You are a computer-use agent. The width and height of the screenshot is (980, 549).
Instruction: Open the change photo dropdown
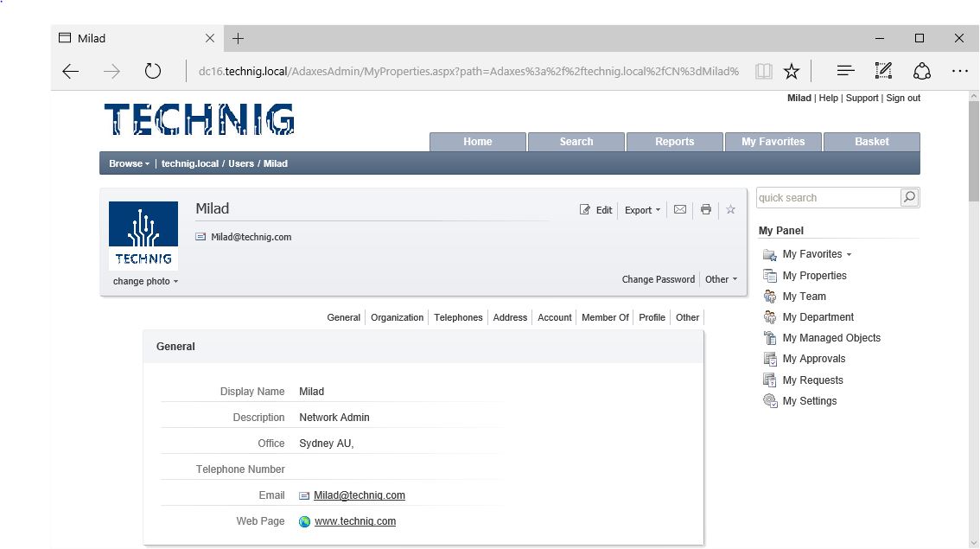tap(146, 281)
